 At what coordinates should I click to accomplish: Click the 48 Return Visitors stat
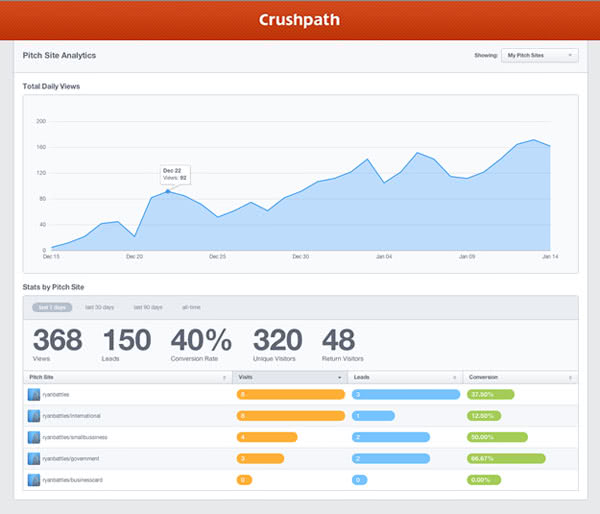point(342,344)
